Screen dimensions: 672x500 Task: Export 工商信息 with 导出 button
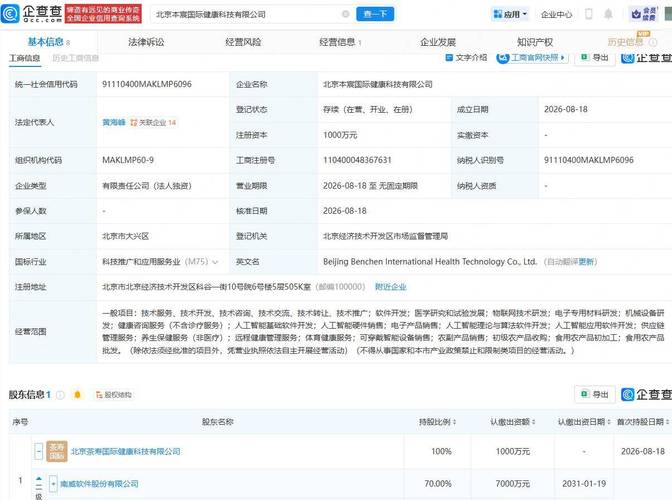tap(594, 57)
